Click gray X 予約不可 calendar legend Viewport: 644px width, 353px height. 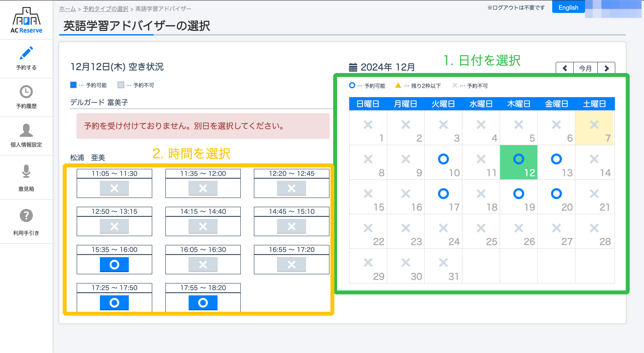455,85
